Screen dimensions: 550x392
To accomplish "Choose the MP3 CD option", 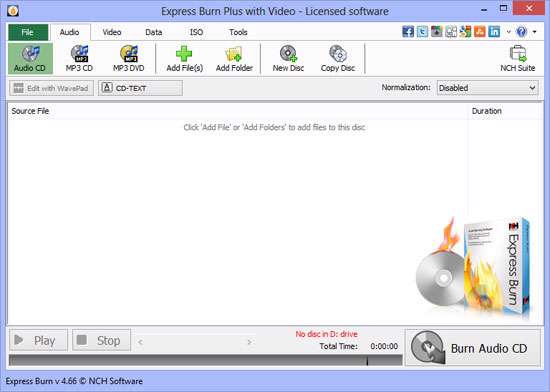I will 79,59.
